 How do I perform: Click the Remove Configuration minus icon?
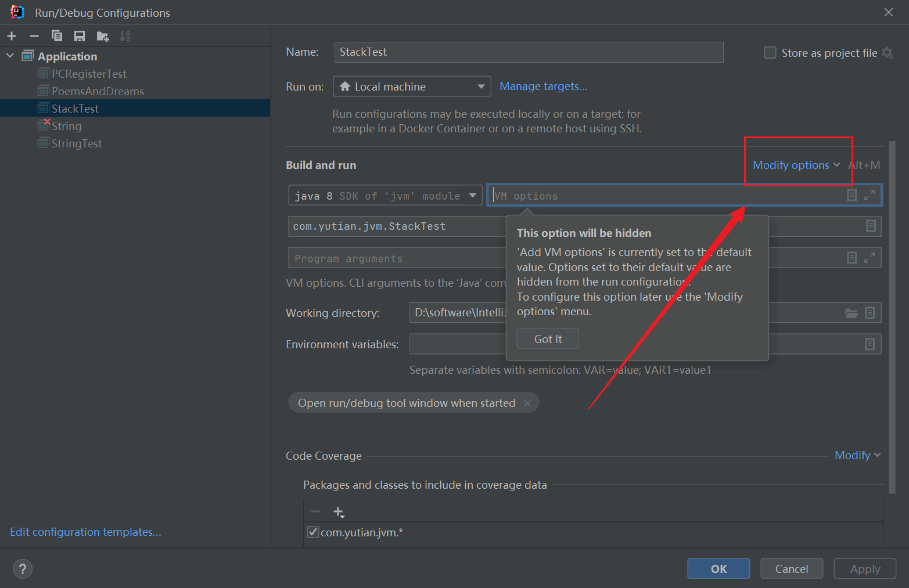click(x=34, y=36)
